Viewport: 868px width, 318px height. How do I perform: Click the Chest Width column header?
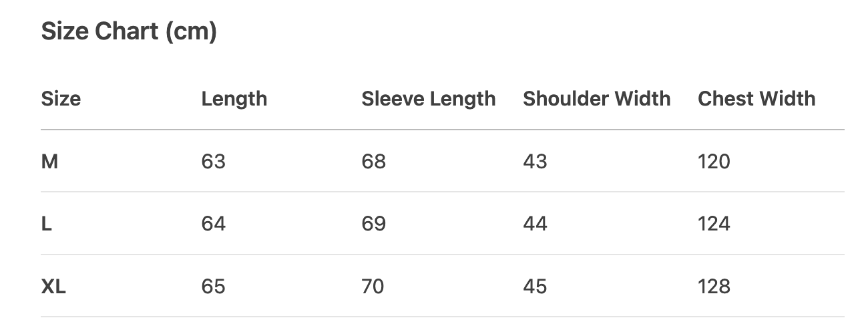(x=756, y=99)
